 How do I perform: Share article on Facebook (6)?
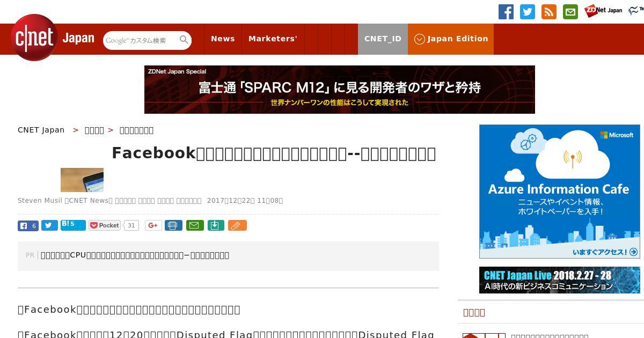(x=28, y=226)
